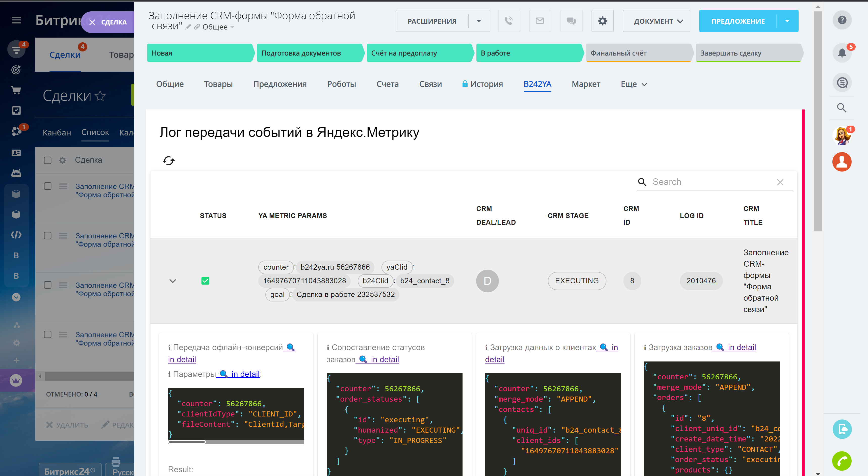Click the green phone dial button
Viewport: 868px width, 476px height.
tap(842, 461)
